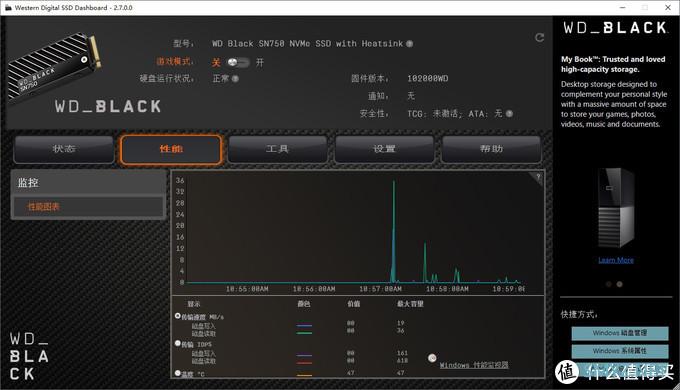680x390 pixels.
Task: Open the 工具 (Tools) tab
Action: pyautogui.click(x=278, y=149)
